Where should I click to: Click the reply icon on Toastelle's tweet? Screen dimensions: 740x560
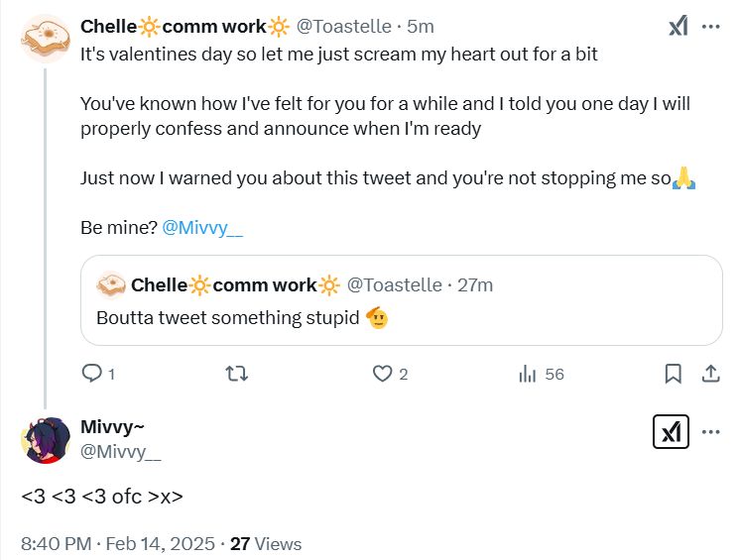(92, 374)
